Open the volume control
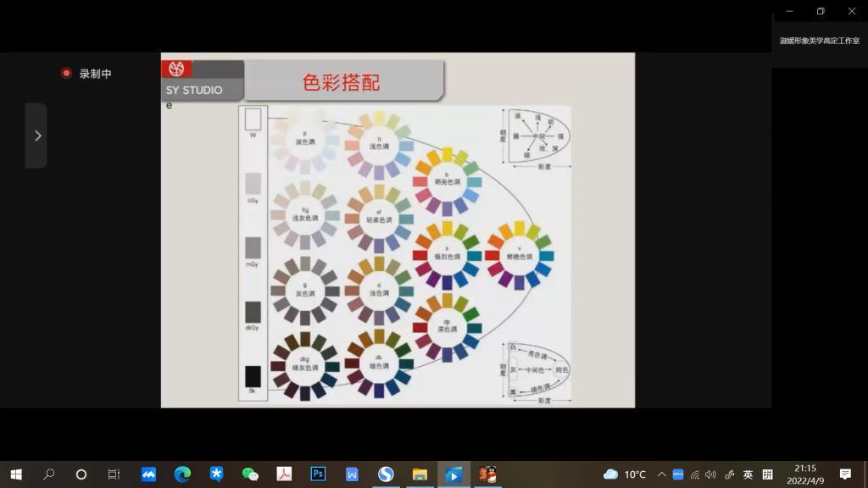The image size is (868, 488). [710, 474]
